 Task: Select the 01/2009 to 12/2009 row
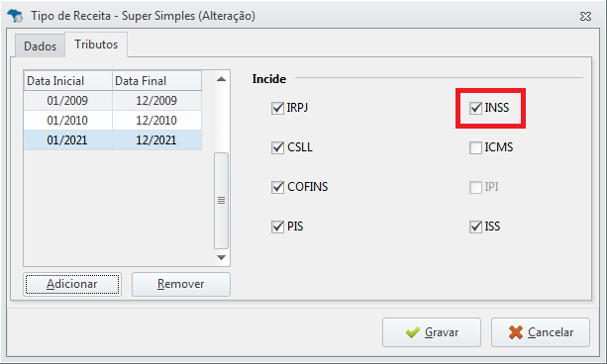(x=113, y=101)
